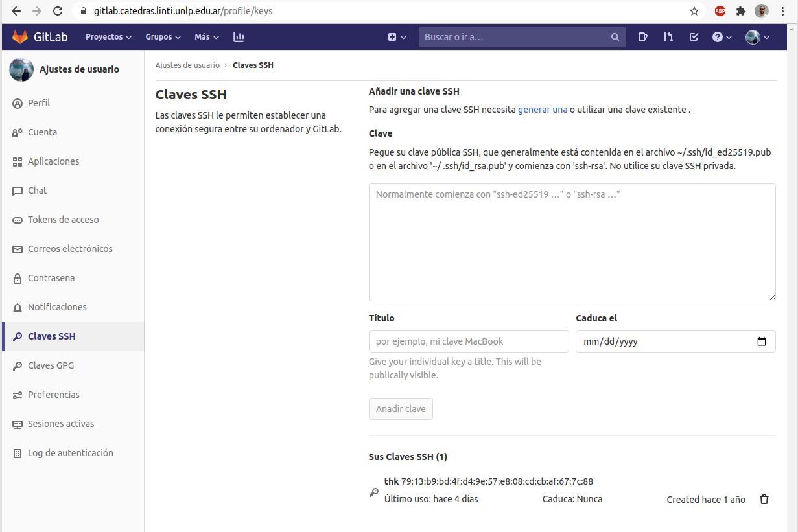Image resolution: width=798 pixels, height=532 pixels.
Task: Click the activity chart icon in navbar
Action: coord(239,37)
